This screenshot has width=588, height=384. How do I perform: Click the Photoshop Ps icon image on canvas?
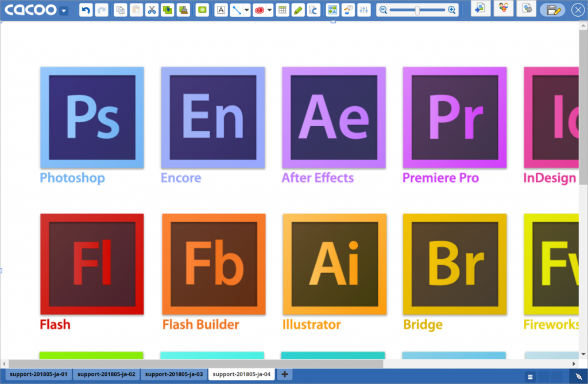92,118
